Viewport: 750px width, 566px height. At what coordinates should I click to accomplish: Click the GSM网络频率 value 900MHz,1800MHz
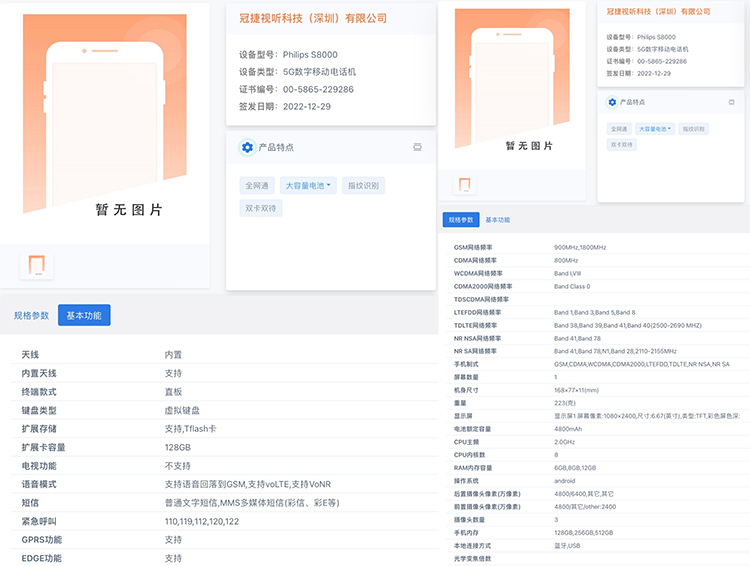580,247
